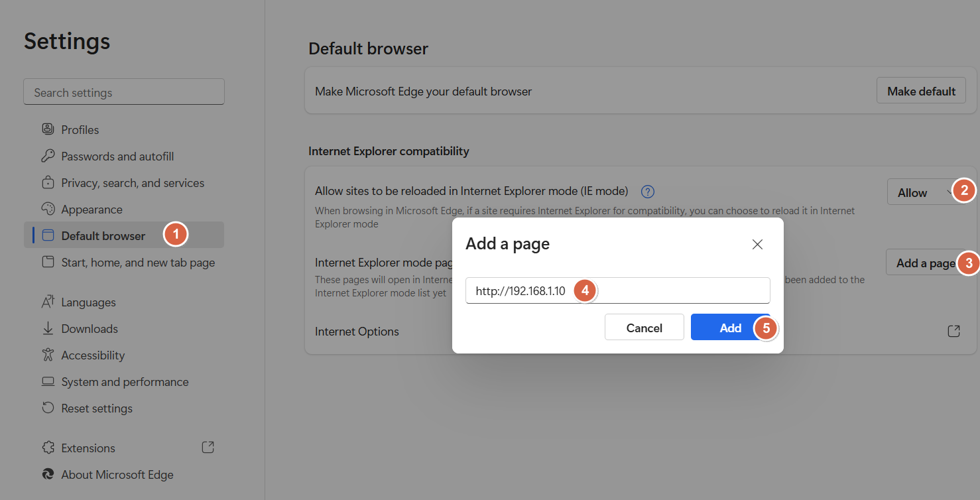980x500 pixels.
Task: Click the IE mode help question mark icon
Action: click(648, 192)
